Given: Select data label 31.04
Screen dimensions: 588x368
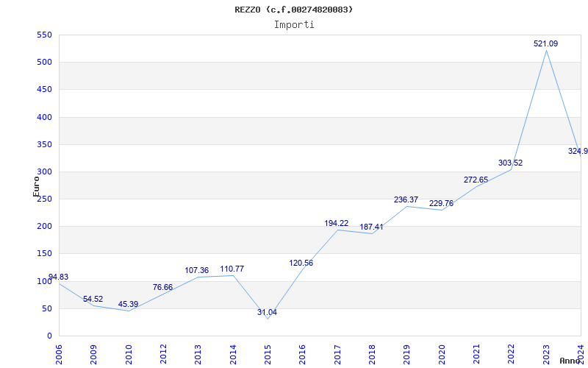Looking at the screenshot, I should click(267, 312).
